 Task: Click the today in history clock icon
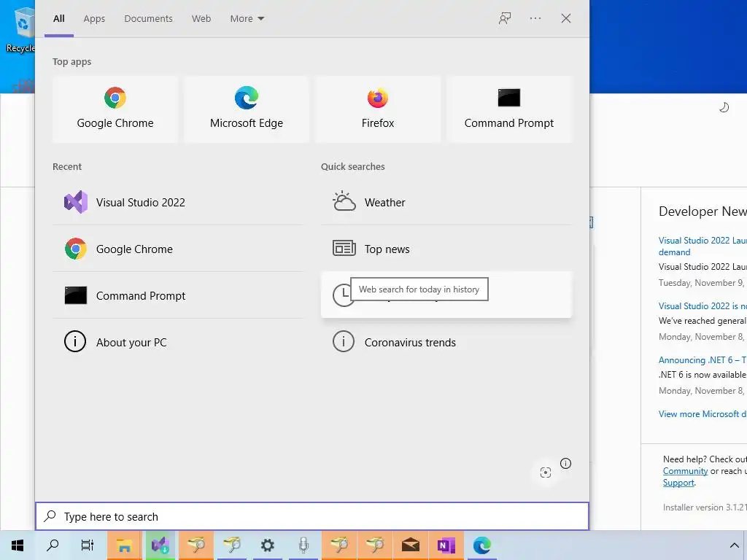341,296
